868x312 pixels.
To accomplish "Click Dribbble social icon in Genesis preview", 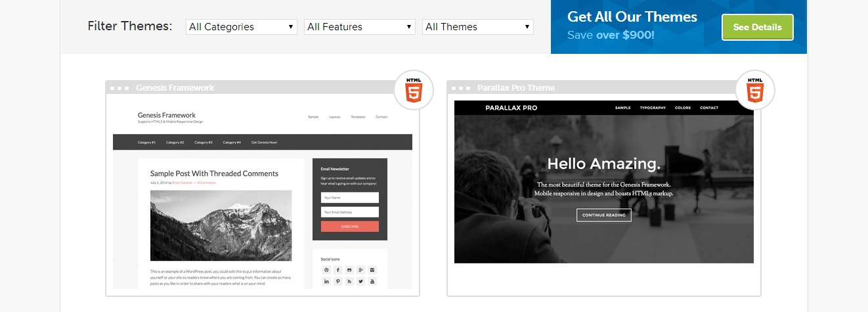I will point(326,270).
